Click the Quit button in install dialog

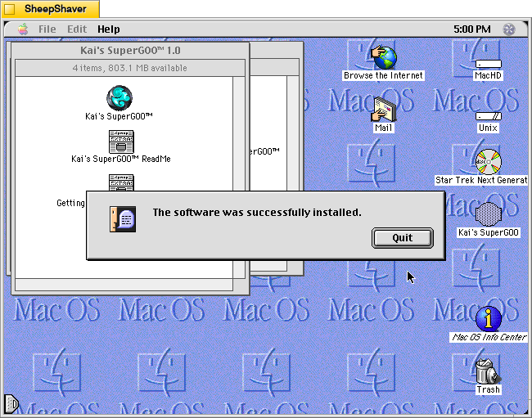tap(403, 238)
